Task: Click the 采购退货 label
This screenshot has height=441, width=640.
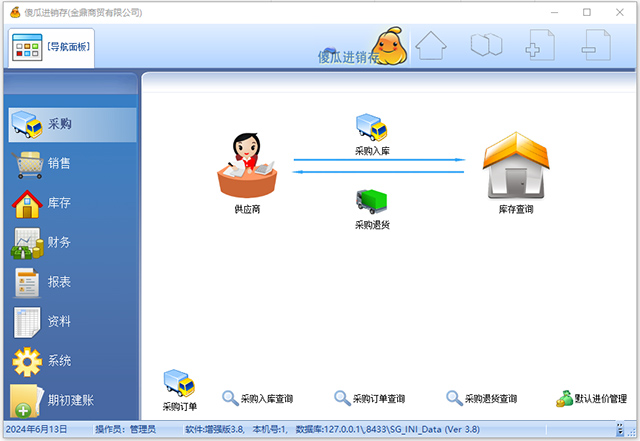Action: point(372,225)
